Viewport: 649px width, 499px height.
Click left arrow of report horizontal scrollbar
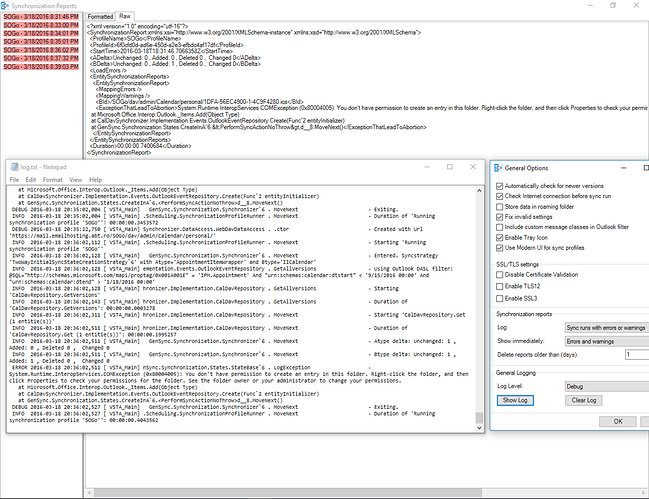click(x=90, y=493)
